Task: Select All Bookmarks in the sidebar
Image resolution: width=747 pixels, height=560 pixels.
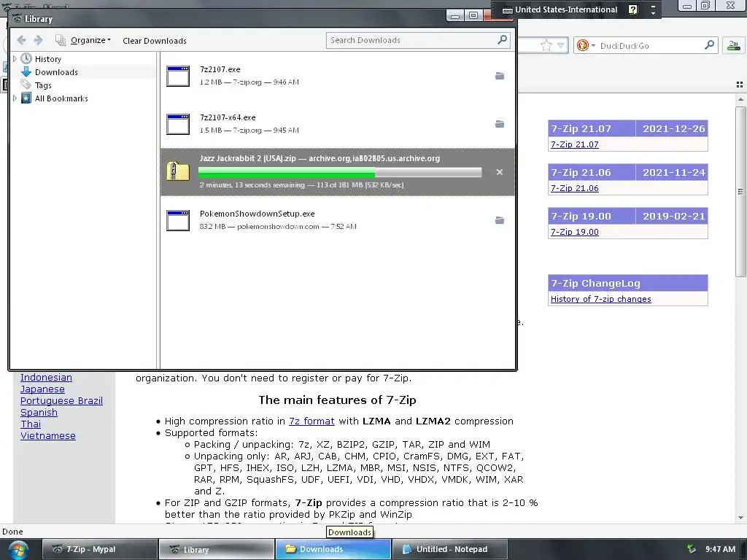Action: click(x=61, y=98)
